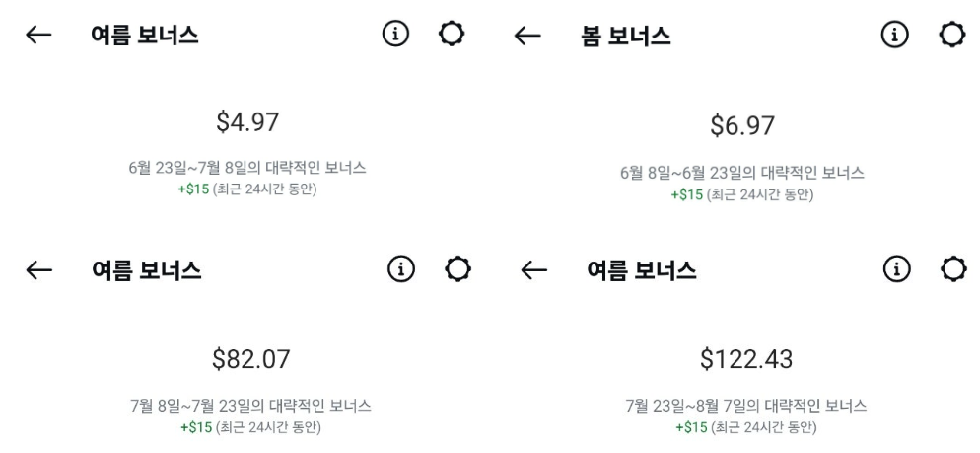Show info for the 봄 보너스 panel

point(894,35)
